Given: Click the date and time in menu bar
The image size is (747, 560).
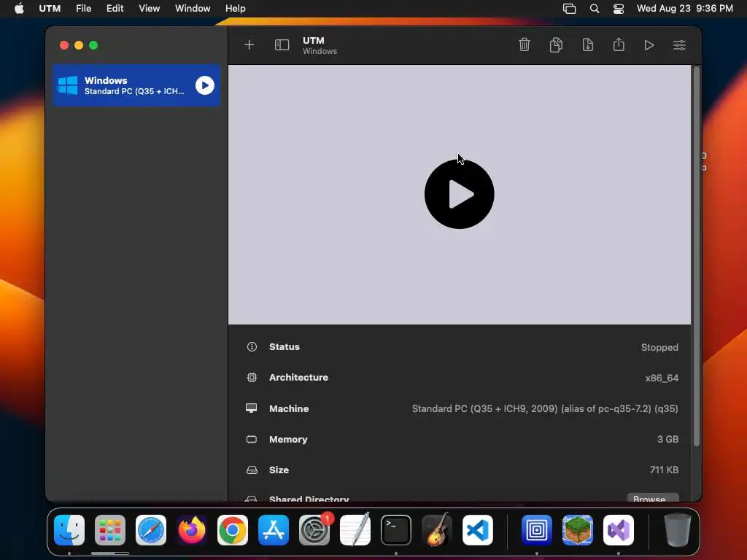Looking at the screenshot, I should point(684,9).
